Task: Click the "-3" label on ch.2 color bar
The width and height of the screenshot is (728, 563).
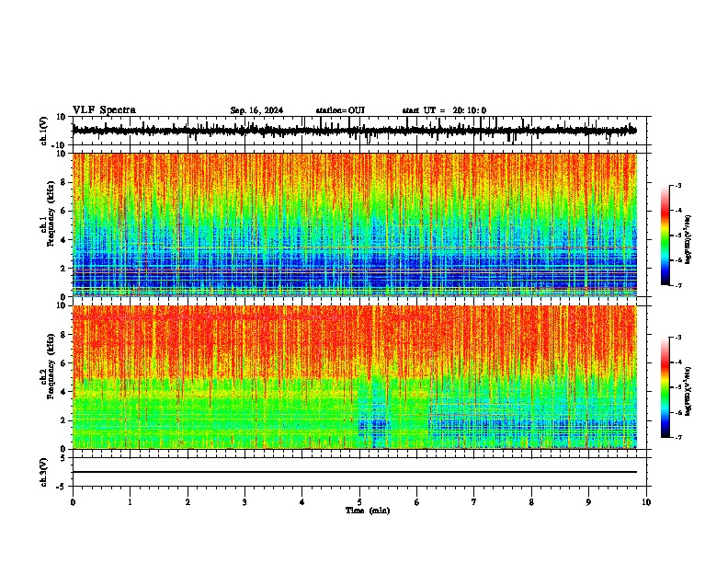Action: point(677,338)
